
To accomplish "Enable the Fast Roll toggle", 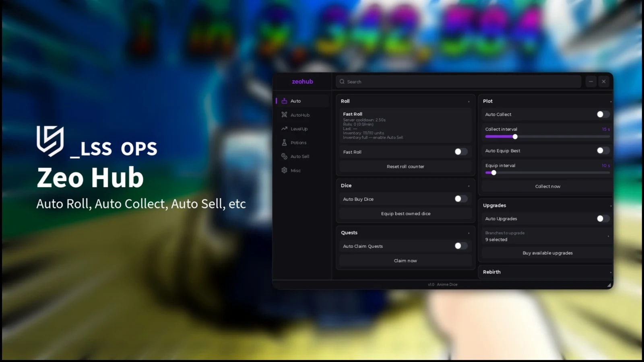I will (x=461, y=152).
